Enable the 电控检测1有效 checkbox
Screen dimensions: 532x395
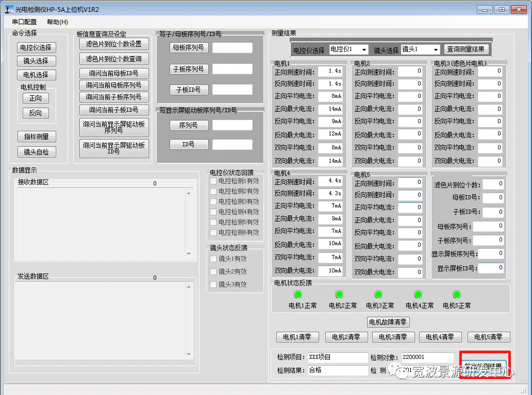pos(213,181)
